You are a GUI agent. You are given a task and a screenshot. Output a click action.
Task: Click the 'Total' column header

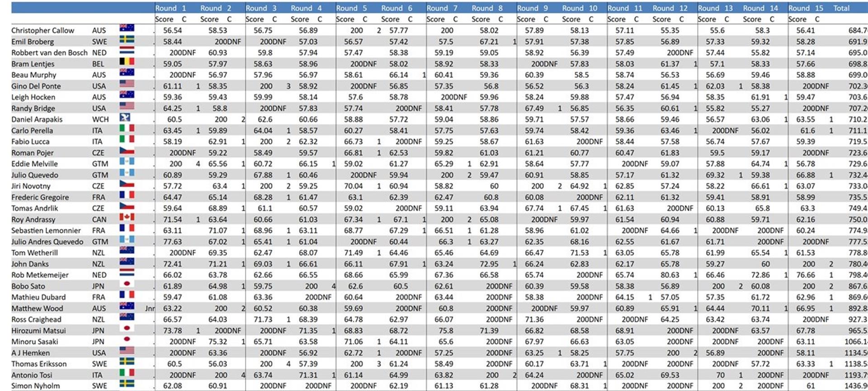click(x=841, y=8)
